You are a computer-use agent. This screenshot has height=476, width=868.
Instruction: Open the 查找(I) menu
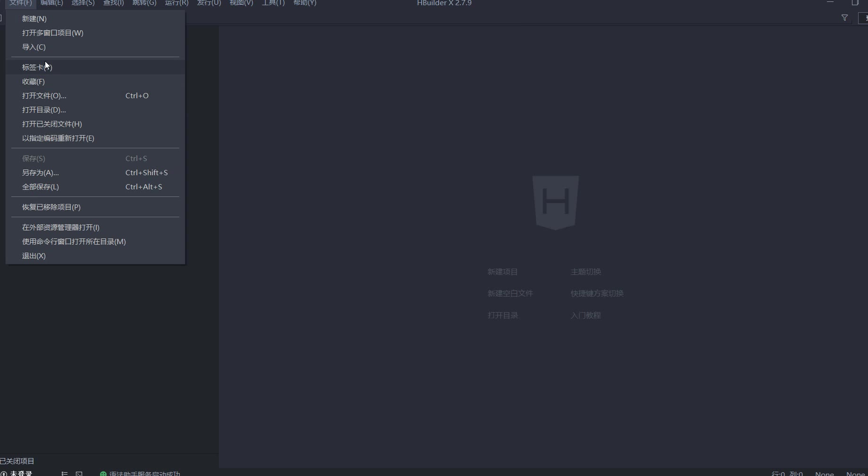point(114,3)
